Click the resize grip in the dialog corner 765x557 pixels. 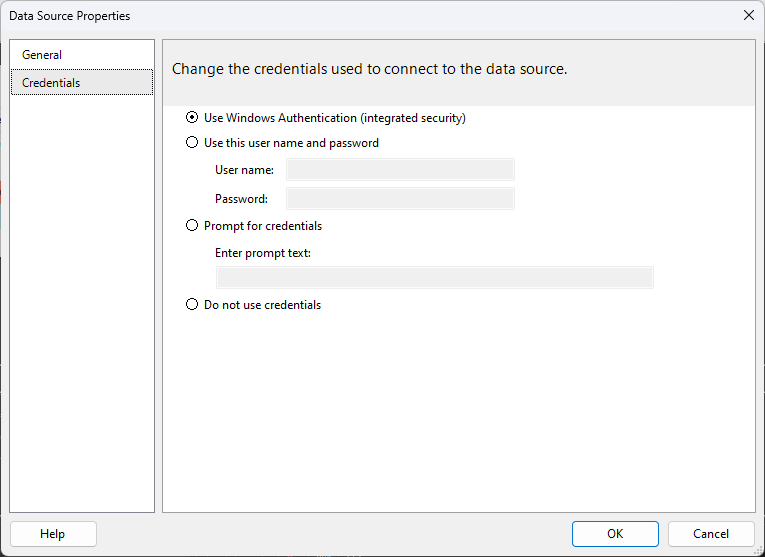pyautogui.click(x=759, y=551)
